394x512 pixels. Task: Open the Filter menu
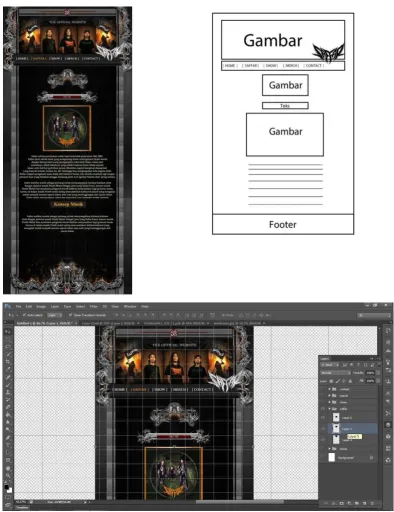coord(94,306)
